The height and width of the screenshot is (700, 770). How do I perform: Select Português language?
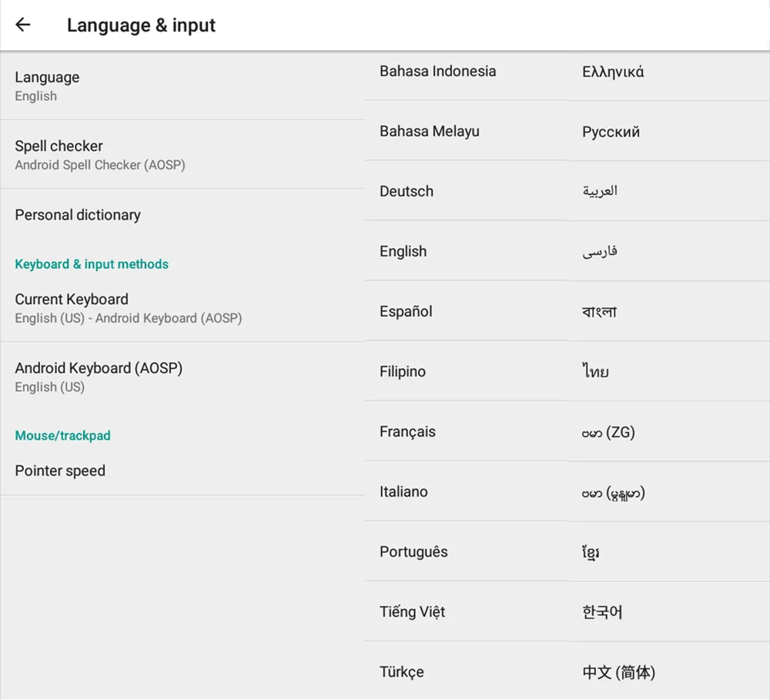pos(413,551)
